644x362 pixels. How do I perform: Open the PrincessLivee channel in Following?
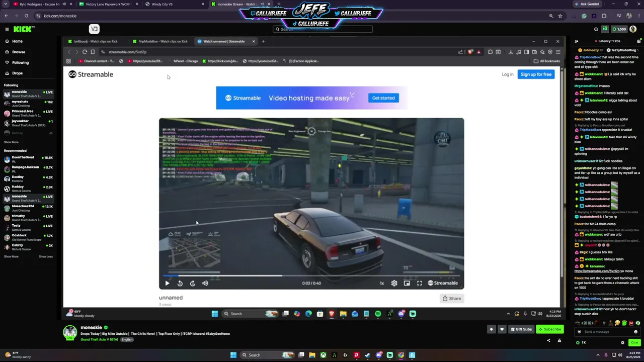click(x=29, y=113)
